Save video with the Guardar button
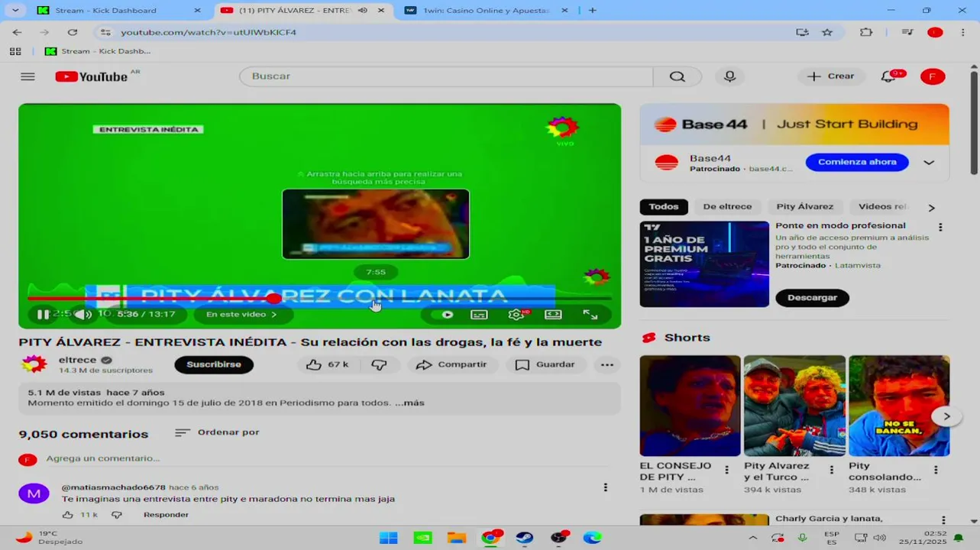 click(545, 364)
